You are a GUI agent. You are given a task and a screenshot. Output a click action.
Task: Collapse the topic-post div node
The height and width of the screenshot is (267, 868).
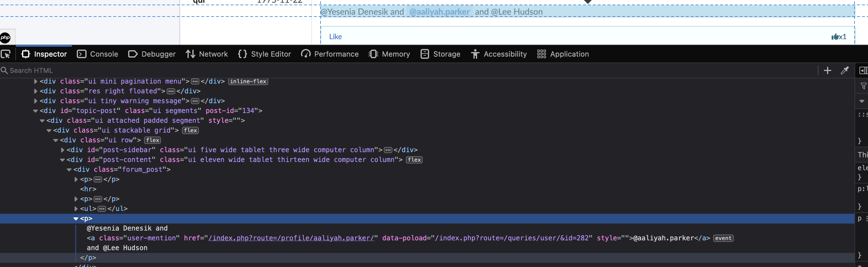(35, 111)
